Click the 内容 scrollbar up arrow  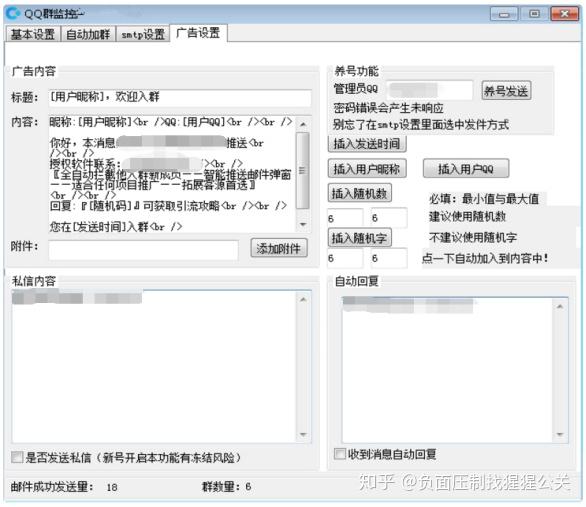click(303, 124)
